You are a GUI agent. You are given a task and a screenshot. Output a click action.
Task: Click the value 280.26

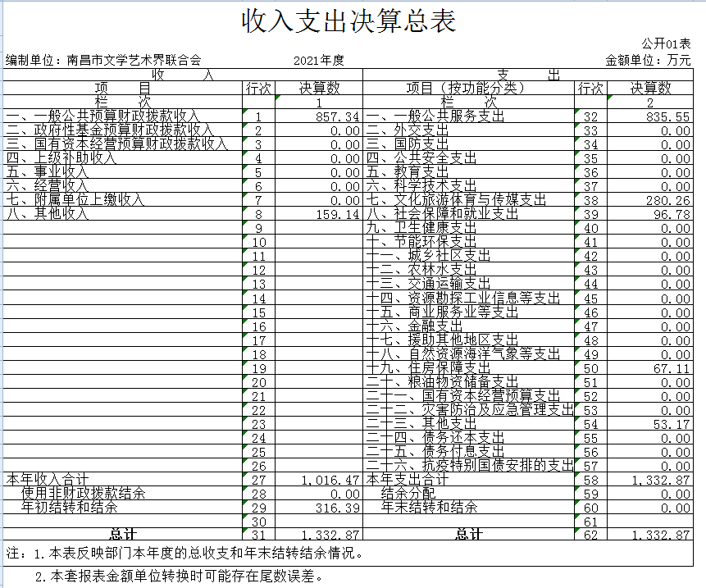click(x=667, y=201)
